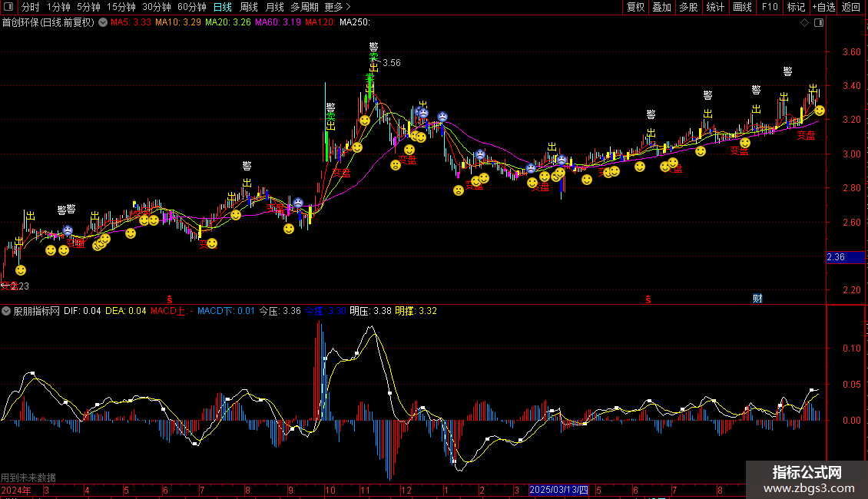Click the DIF value in indicator header
Image resolution: width=868 pixels, height=499 pixels.
[82, 311]
